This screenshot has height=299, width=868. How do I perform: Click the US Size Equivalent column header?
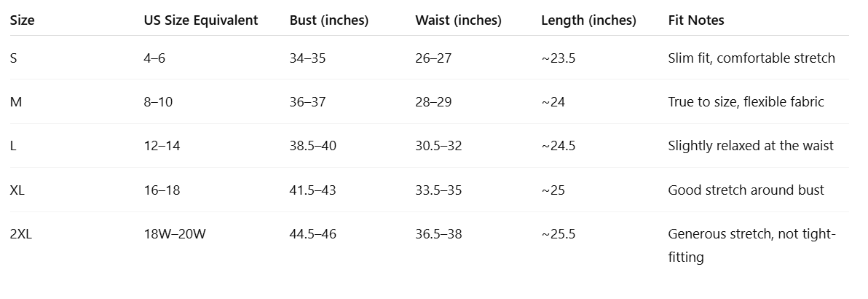(x=200, y=20)
